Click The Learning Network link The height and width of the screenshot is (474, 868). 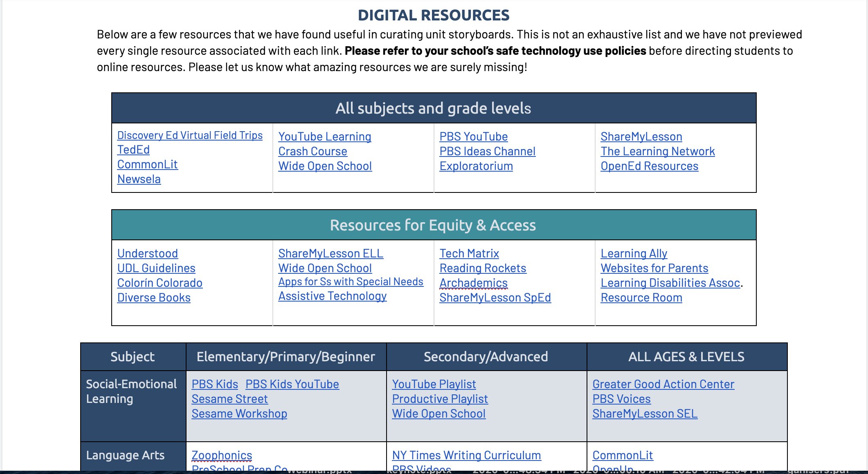(657, 151)
